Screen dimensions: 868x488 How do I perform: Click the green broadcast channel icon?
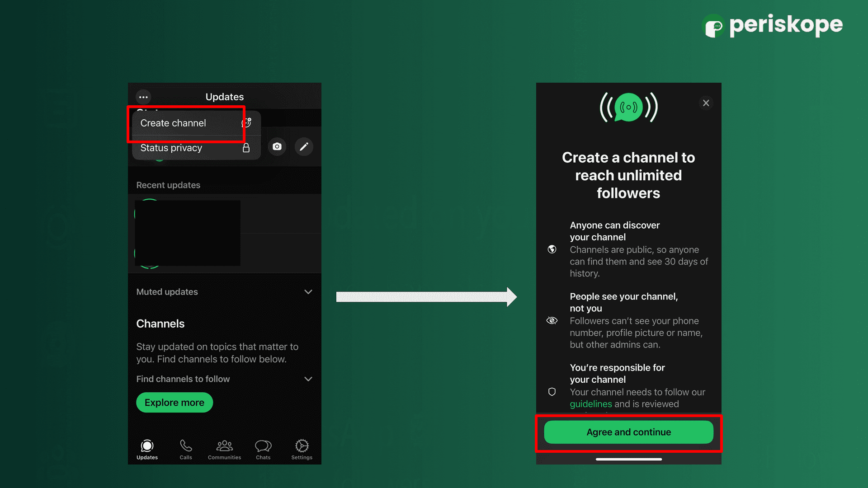(x=628, y=108)
